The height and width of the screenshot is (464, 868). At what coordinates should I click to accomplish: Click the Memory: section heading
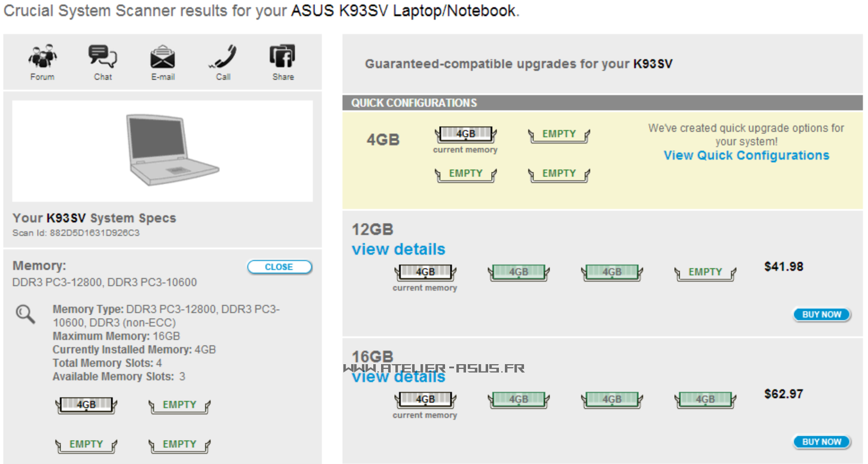[39, 266]
